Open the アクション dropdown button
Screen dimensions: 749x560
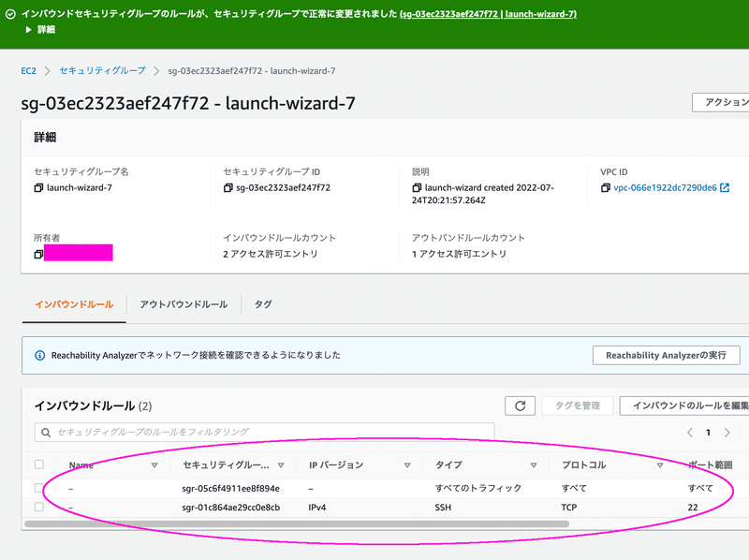(x=721, y=102)
